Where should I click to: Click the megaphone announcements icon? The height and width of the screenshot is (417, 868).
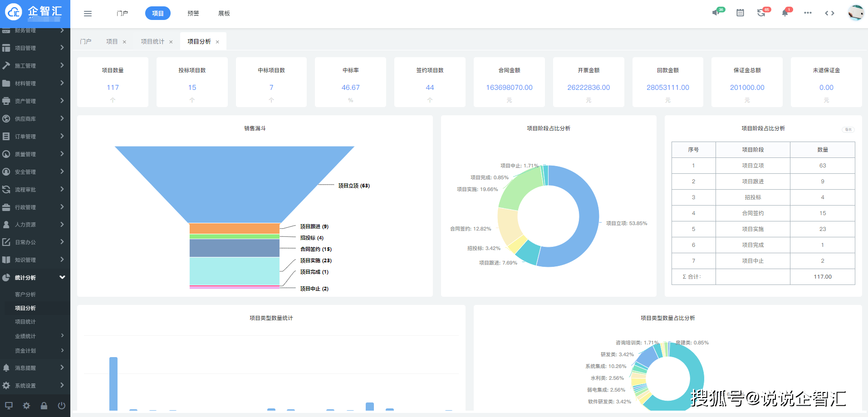[716, 13]
